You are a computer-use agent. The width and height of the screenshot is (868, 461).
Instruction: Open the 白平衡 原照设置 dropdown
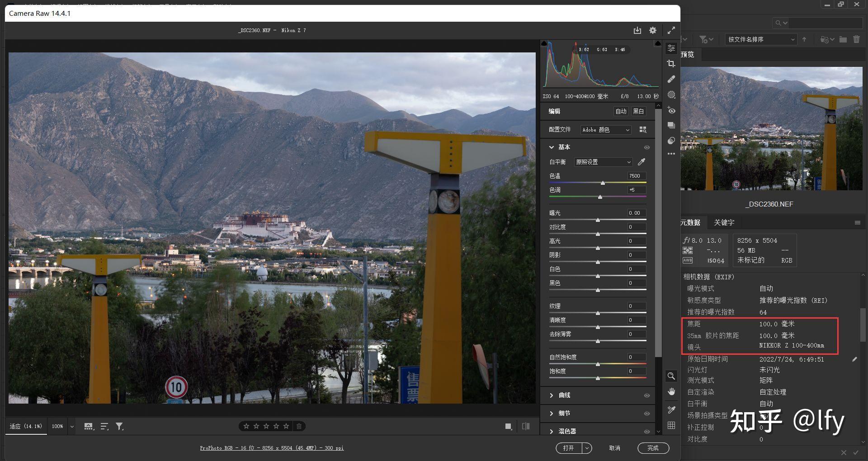(x=603, y=162)
